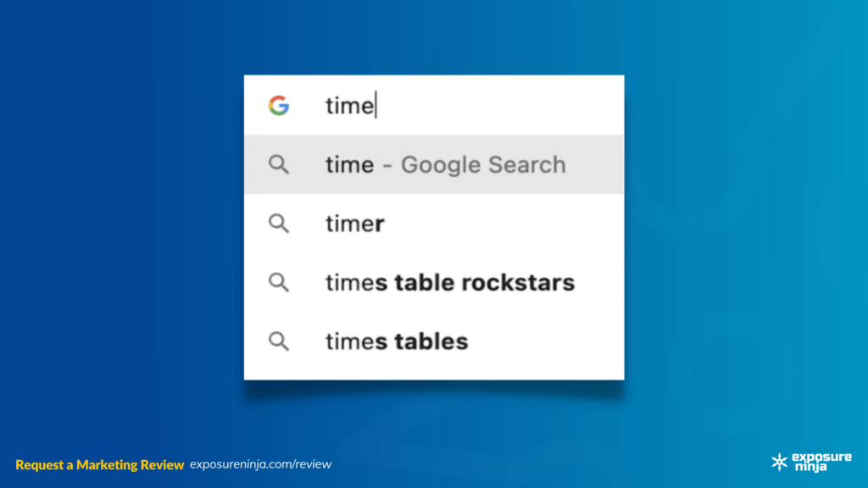Place cursor after 'time' in search box
This screenshot has width=868, height=488.
tap(376, 105)
